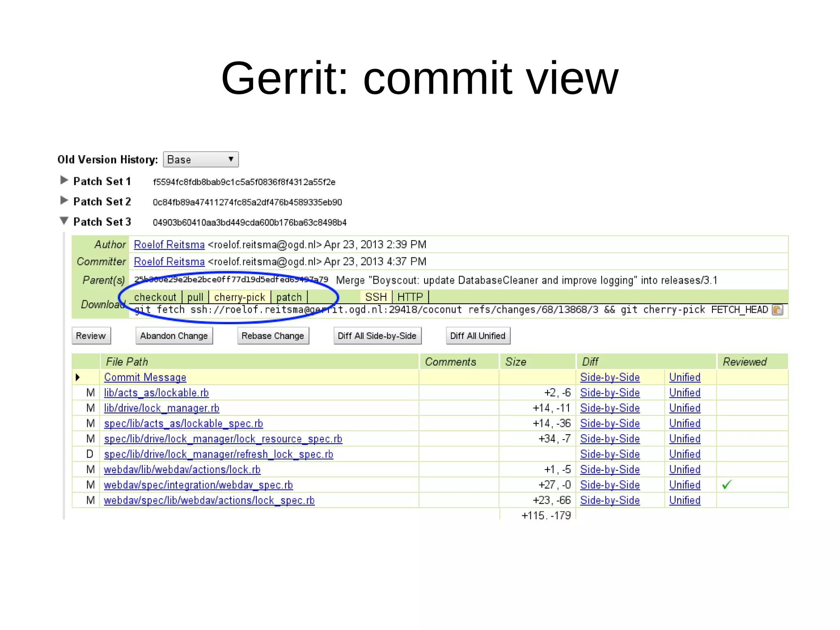Screen dimensions: 840x630
Task: Open webdav/lib/webdav/actions/lock.rb file
Action: [x=182, y=470]
